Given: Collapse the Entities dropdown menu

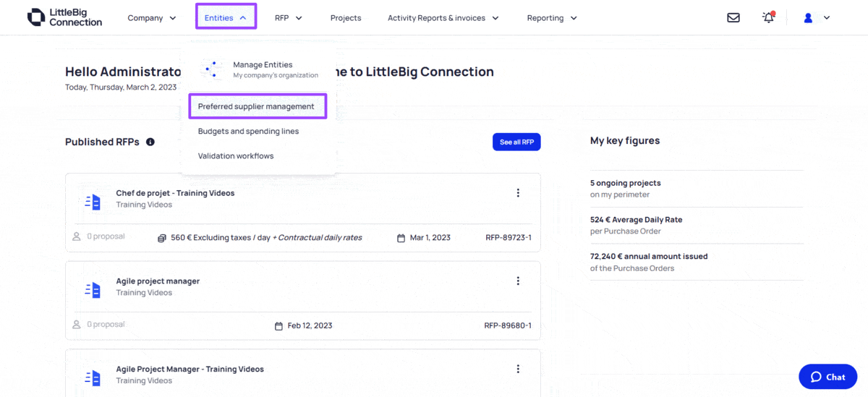Looking at the screenshot, I should coord(226,18).
